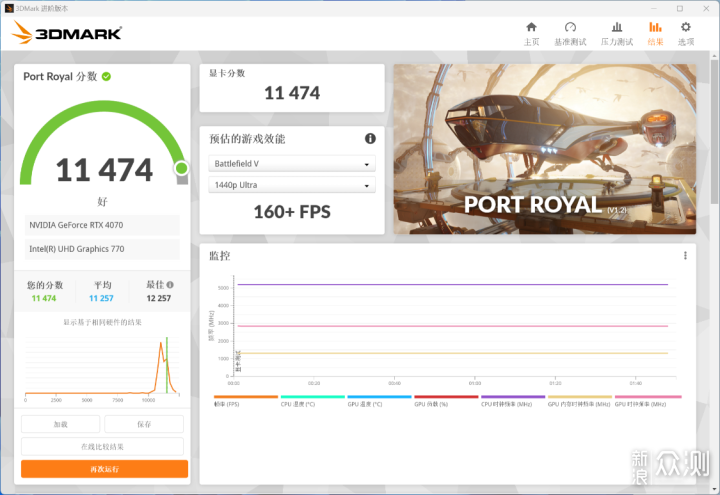Switch to the Results (结果) tab
Image resolution: width=720 pixels, height=495 pixels.
655,34
